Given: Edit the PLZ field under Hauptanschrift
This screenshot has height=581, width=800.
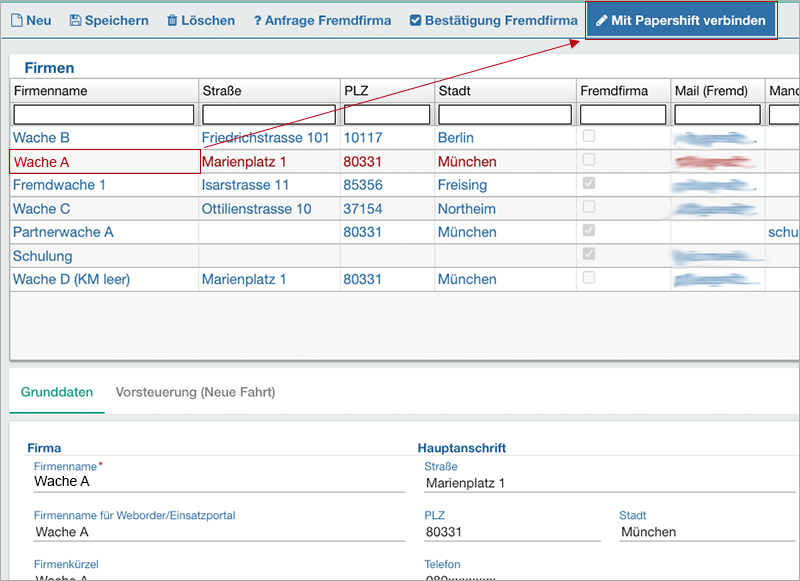Looking at the screenshot, I should (x=512, y=532).
